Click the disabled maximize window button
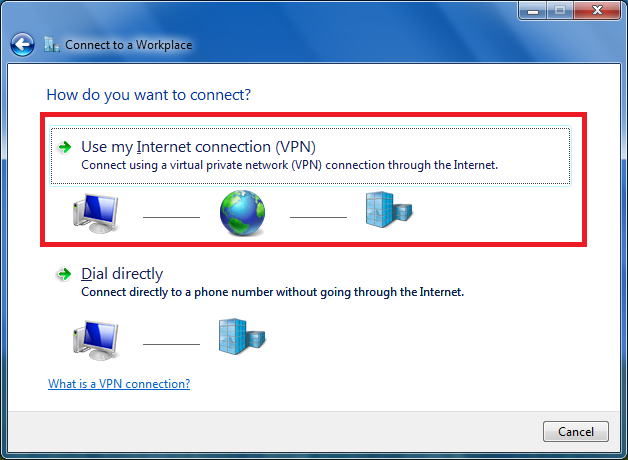 [x=560, y=10]
